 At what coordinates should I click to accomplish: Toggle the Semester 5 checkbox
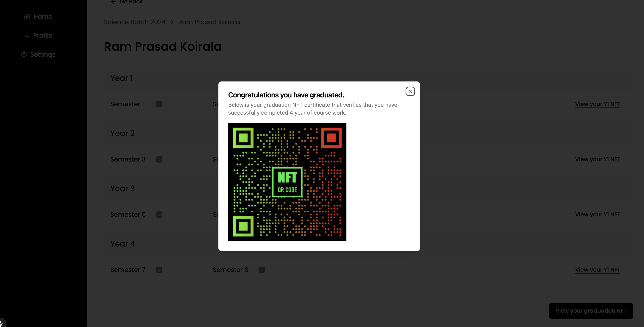159,215
